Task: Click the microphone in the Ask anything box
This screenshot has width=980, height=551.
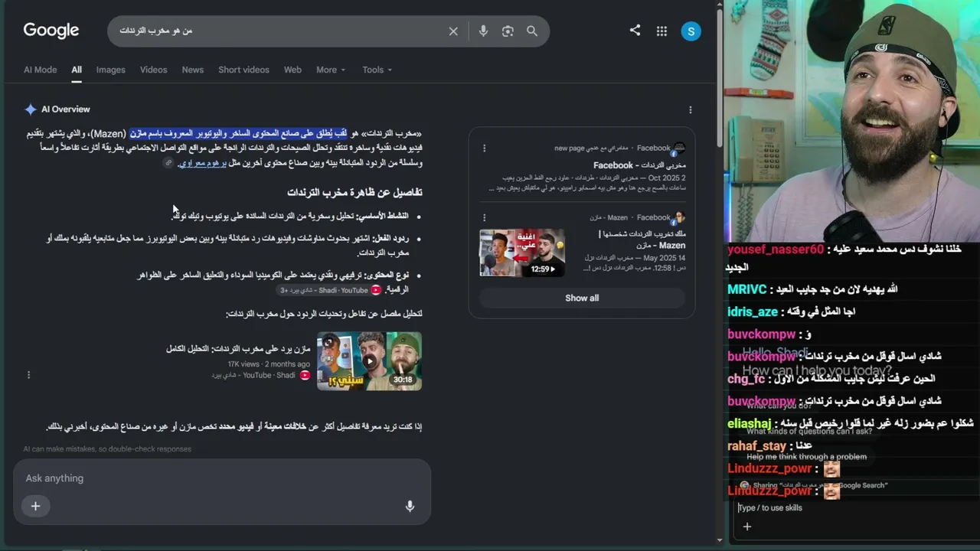Action: [410, 506]
